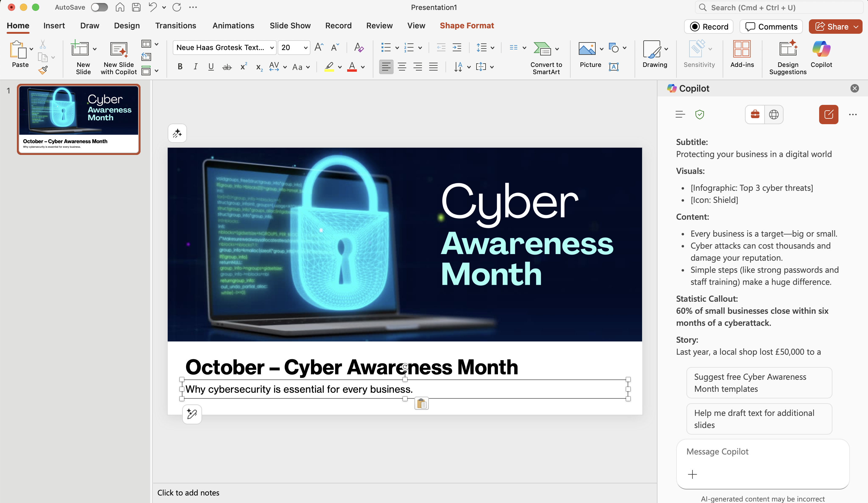Toggle underline formatting
The height and width of the screenshot is (503, 868).
pos(211,67)
